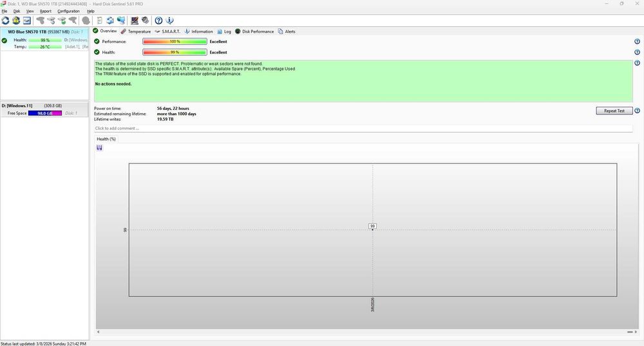
Task: Click the green check icon beside Performance label
Action: (x=97, y=41)
